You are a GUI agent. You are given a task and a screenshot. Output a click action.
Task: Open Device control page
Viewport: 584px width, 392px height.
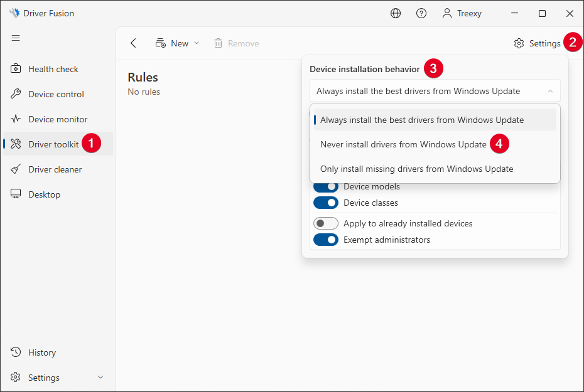(x=58, y=94)
